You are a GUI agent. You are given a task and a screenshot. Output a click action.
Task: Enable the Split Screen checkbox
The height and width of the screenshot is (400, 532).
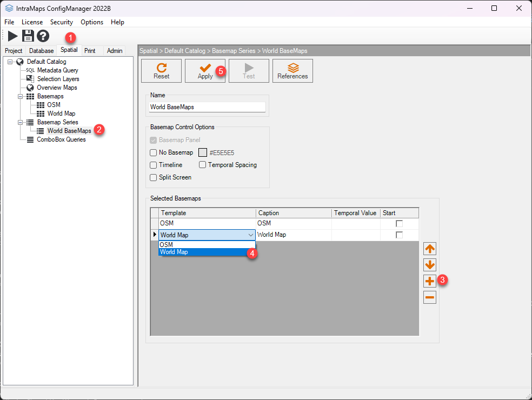[x=154, y=177]
